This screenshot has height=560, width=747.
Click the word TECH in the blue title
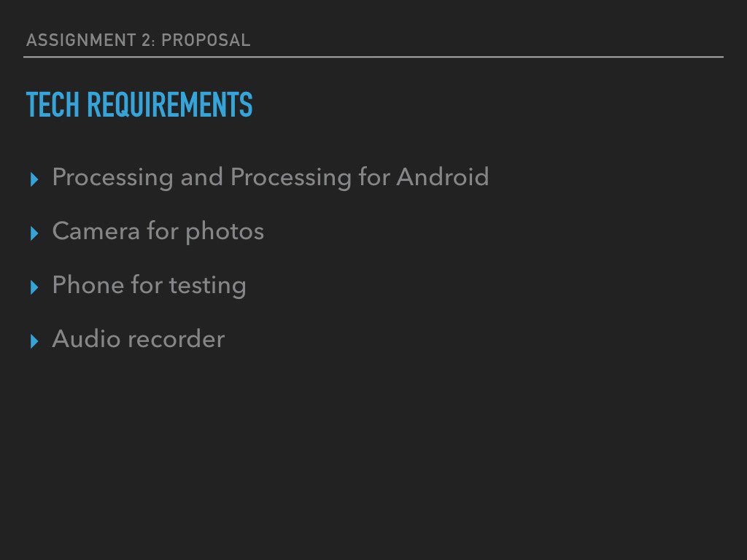pyautogui.click(x=53, y=106)
